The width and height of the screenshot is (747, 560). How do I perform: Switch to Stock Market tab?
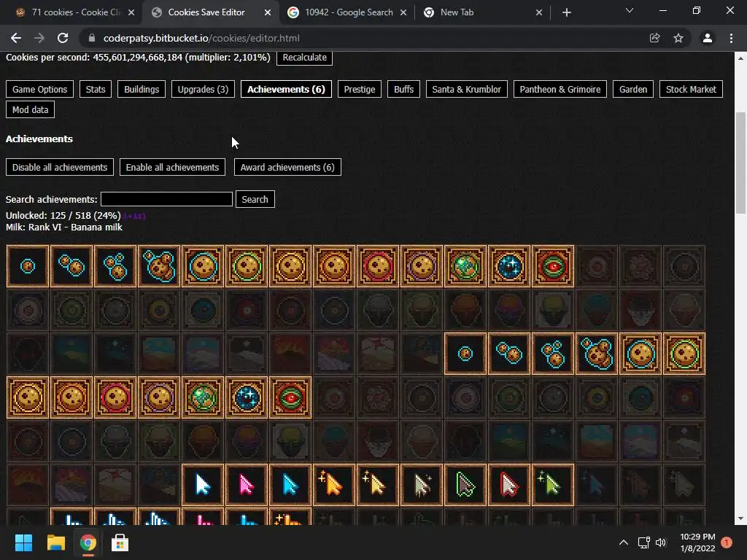(x=691, y=89)
